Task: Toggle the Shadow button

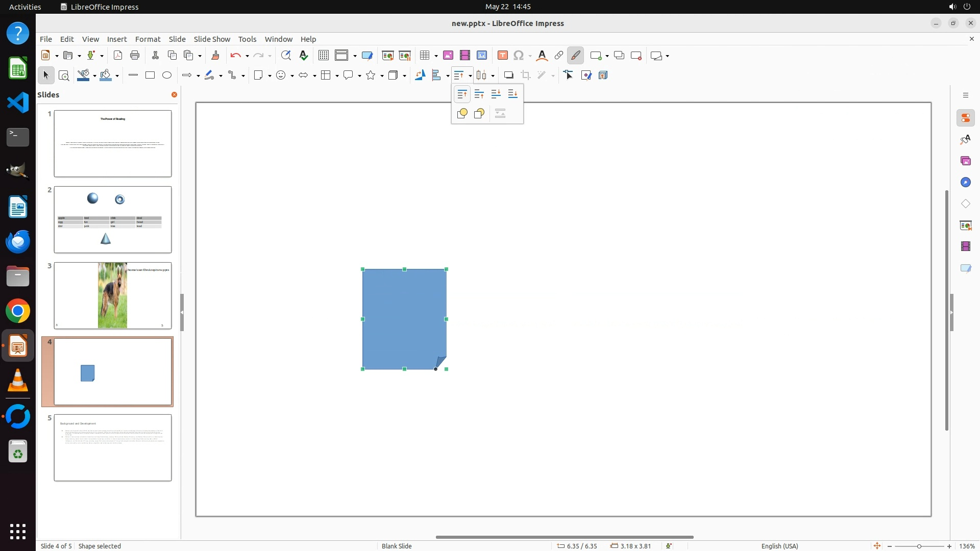Action: click(508, 76)
